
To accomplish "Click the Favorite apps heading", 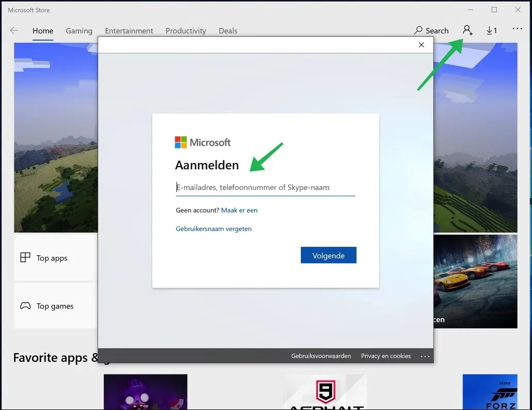I will click(x=56, y=358).
